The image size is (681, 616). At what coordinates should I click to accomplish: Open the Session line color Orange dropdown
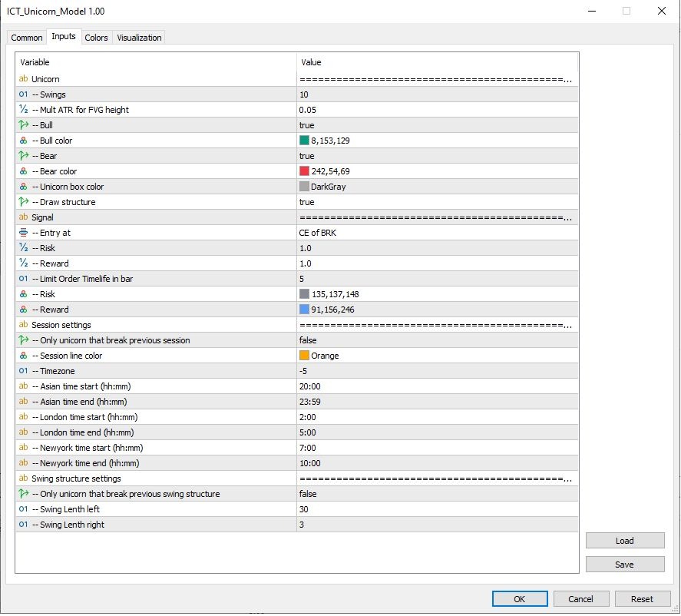(x=438, y=356)
